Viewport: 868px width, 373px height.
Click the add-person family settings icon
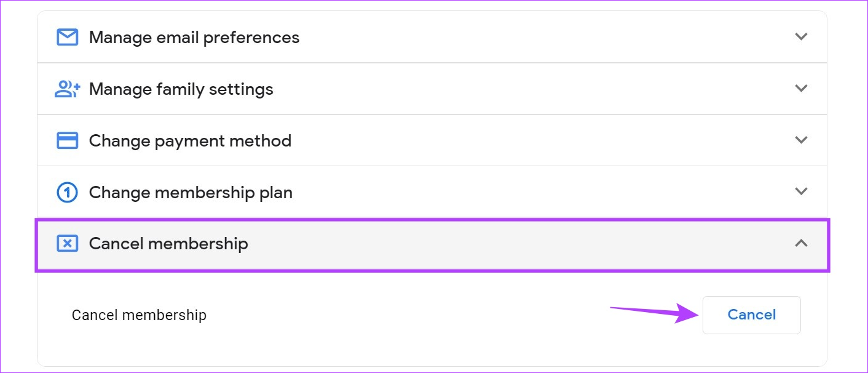coord(68,89)
